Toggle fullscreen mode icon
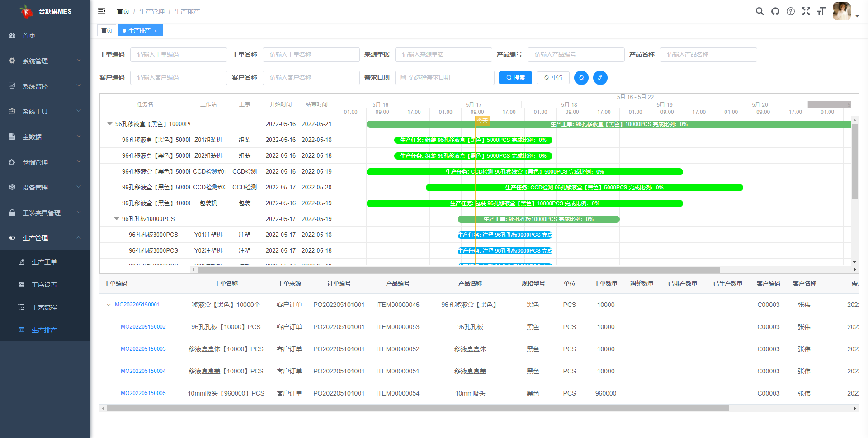 (x=806, y=11)
